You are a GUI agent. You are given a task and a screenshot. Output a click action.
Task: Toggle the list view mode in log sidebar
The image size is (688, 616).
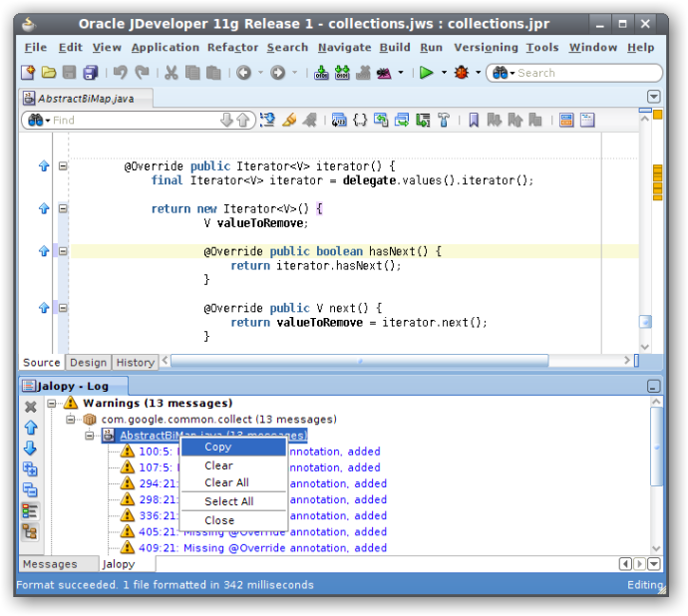(30, 511)
